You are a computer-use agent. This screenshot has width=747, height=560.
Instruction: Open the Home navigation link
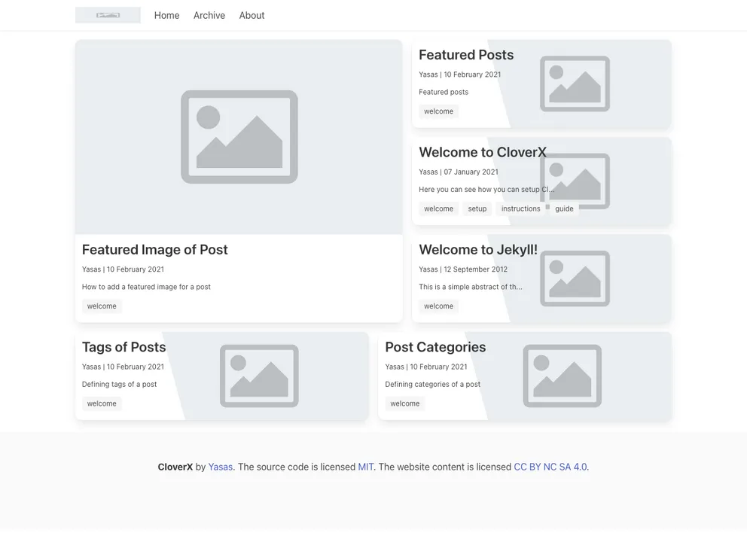166,15
